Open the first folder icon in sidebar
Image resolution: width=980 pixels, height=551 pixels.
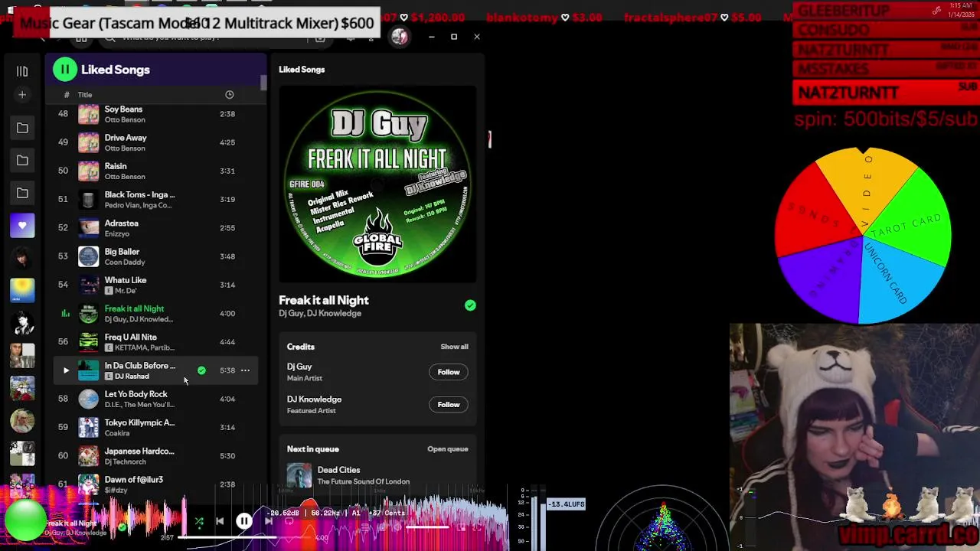coord(22,128)
